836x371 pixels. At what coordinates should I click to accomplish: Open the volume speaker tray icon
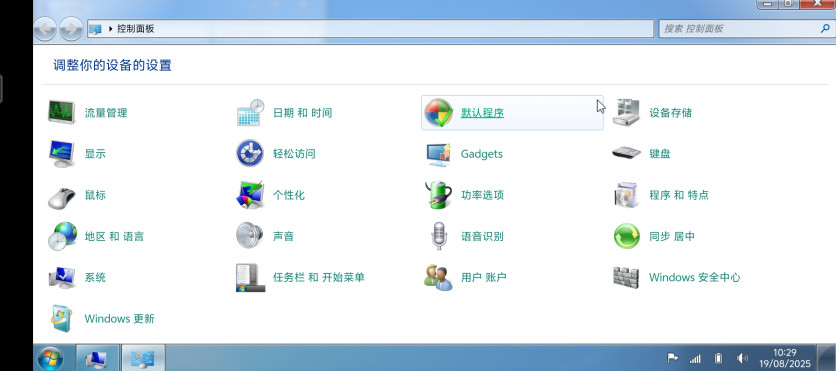742,358
